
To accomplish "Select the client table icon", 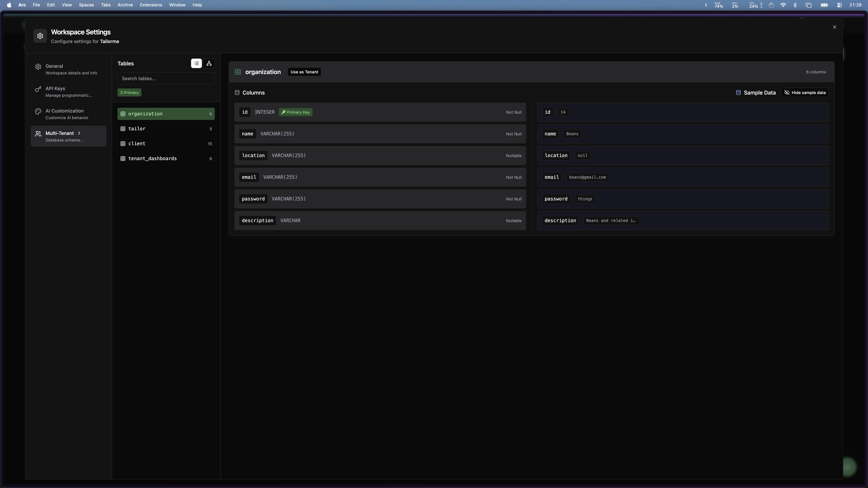I will click(123, 144).
